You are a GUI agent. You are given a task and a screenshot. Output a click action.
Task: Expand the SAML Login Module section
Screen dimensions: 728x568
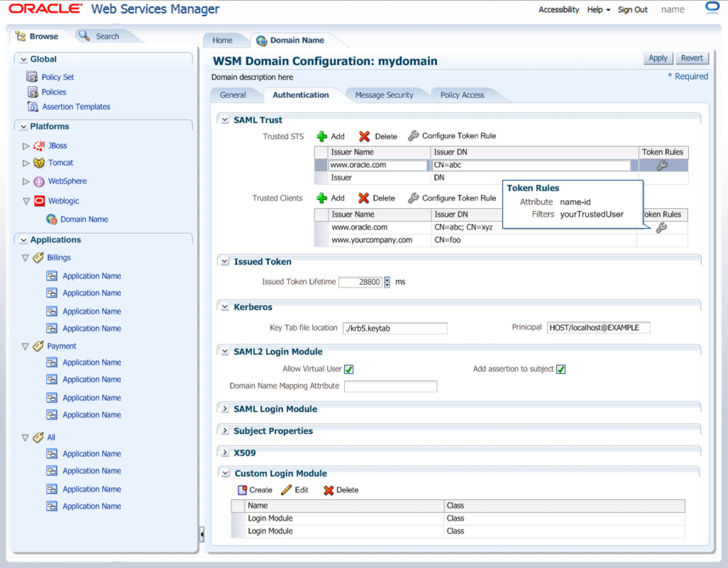(x=225, y=408)
